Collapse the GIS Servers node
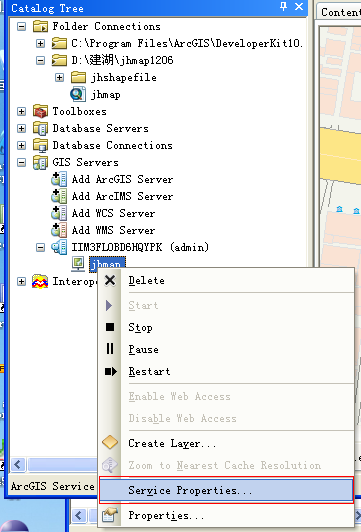The height and width of the screenshot is (532, 361). [x=21, y=162]
